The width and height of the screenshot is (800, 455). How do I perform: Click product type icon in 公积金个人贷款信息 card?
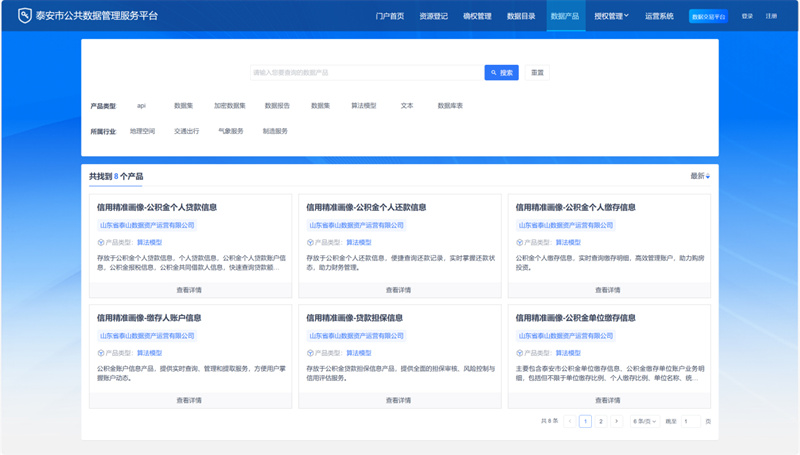point(100,242)
